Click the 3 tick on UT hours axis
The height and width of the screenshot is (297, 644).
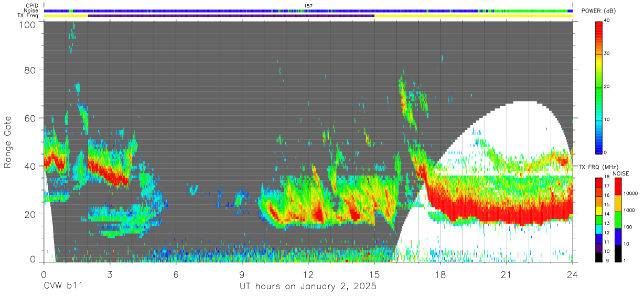110,274
